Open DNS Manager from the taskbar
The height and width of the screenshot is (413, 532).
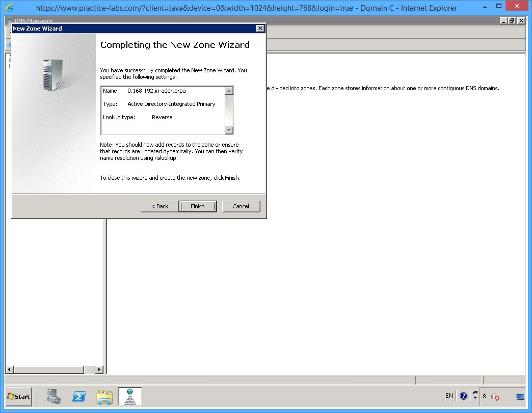130,397
